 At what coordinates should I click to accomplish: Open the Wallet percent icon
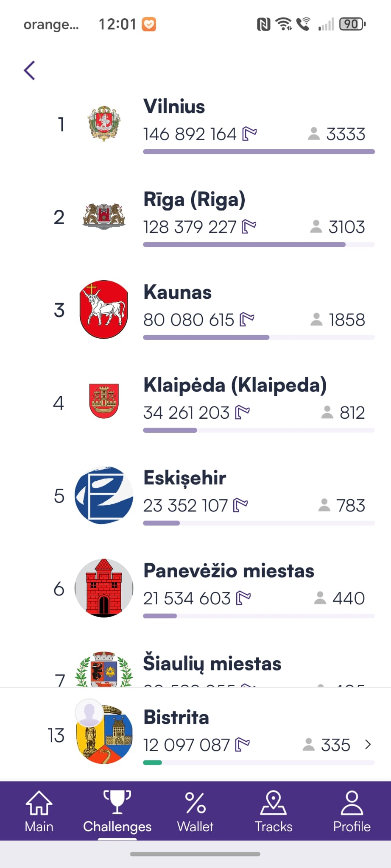195,810
